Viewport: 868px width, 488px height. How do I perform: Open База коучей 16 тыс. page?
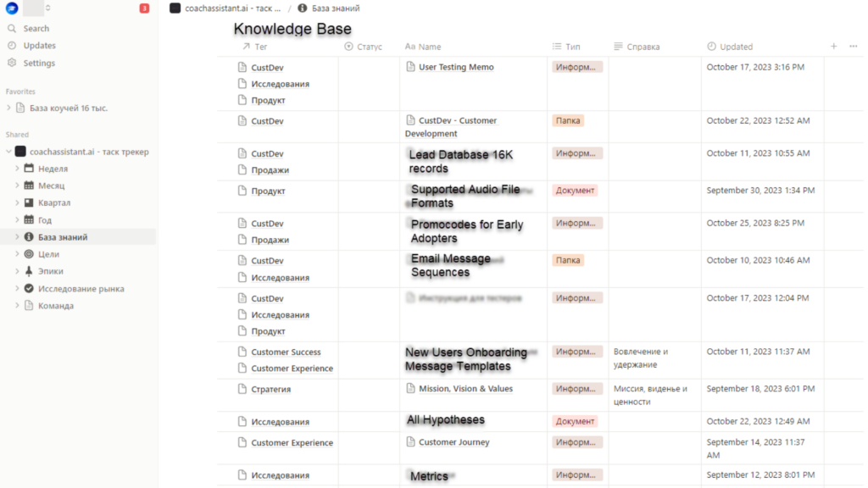68,108
